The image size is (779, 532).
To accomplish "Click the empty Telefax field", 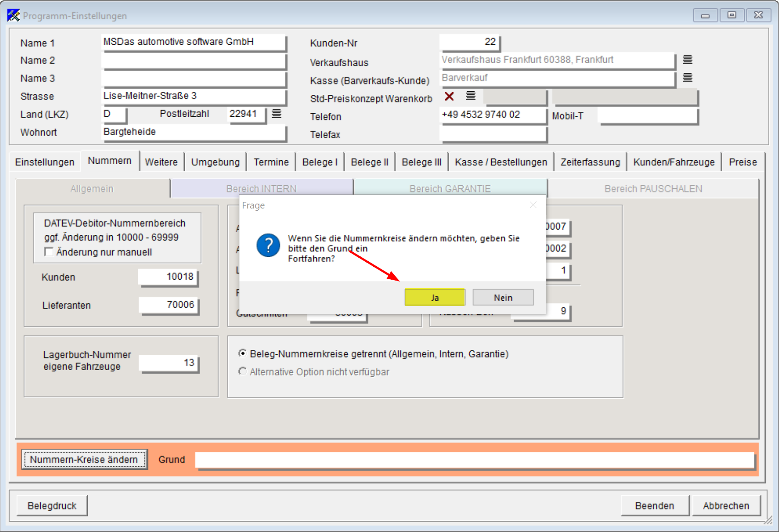I will [x=493, y=134].
